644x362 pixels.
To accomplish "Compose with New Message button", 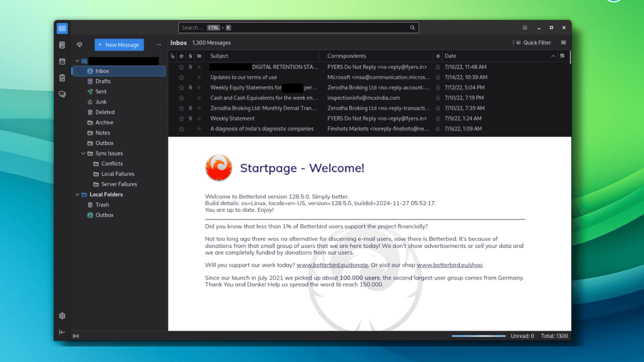I will click(x=119, y=45).
